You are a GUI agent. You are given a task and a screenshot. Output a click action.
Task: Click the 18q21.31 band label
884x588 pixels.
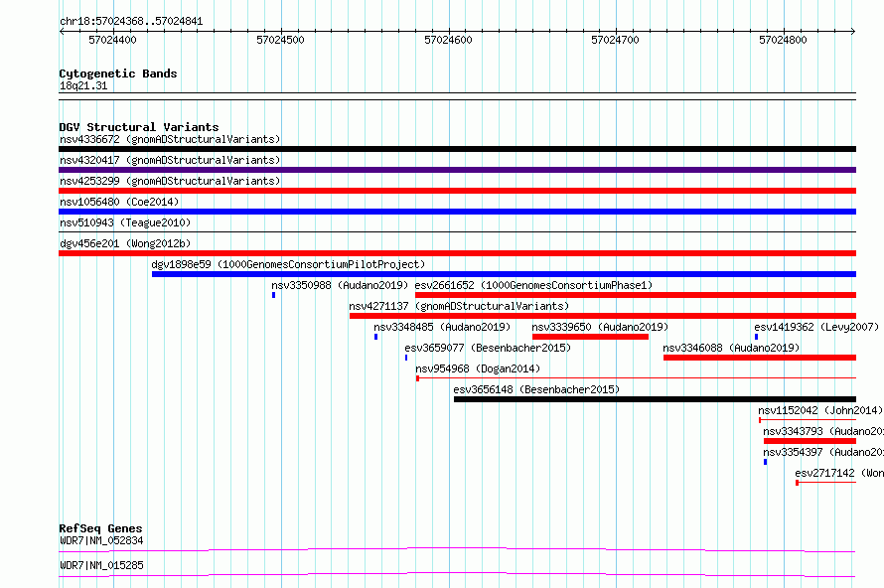coord(83,85)
